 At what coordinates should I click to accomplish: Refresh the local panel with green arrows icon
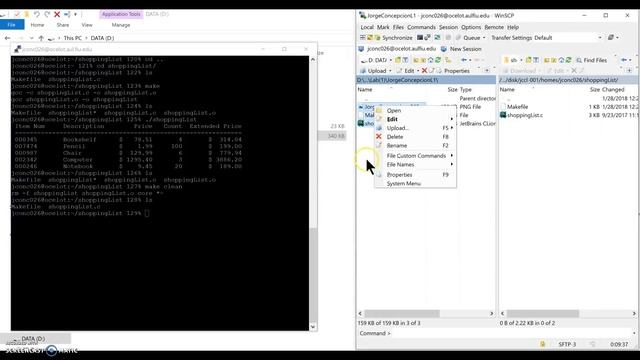coord(438,60)
